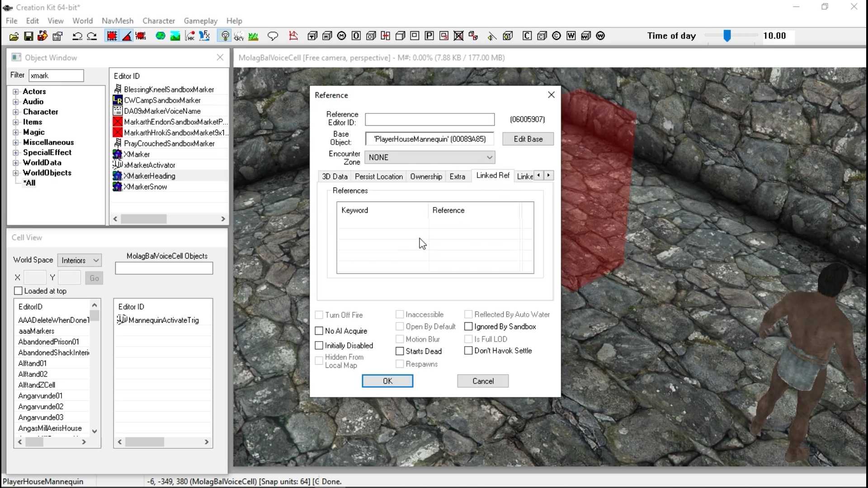
Task: Click the lightbulb lighting toggle icon
Action: (225, 36)
